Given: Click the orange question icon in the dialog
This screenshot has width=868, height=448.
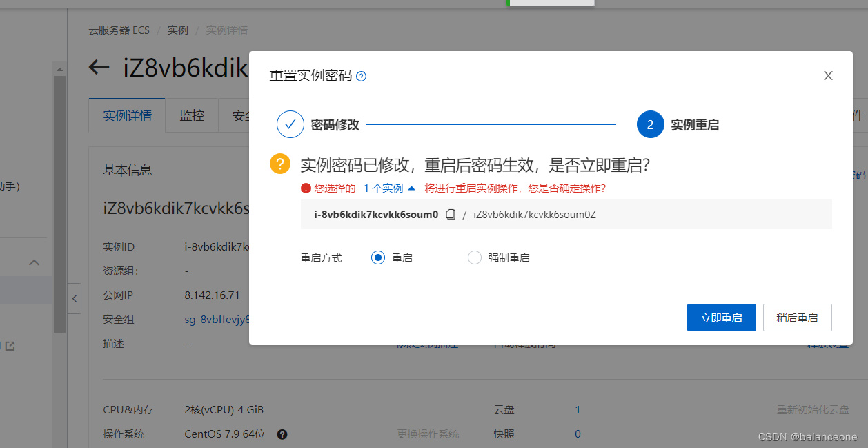Looking at the screenshot, I should pyautogui.click(x=279, y=163).
